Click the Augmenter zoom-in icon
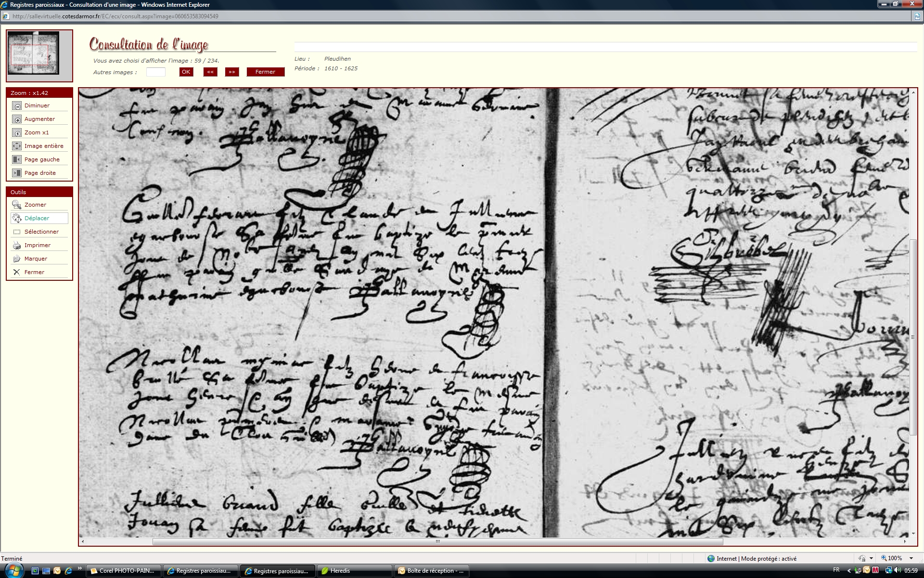This screenshot has width=924, height=578. [17, 119]
